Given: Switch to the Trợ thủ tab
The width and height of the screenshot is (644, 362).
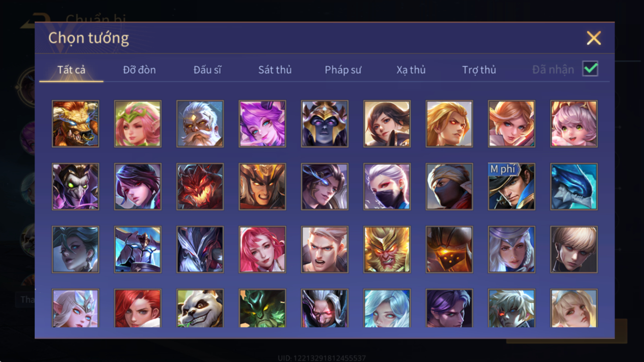Looking at the screenshot, I should 479,70.
